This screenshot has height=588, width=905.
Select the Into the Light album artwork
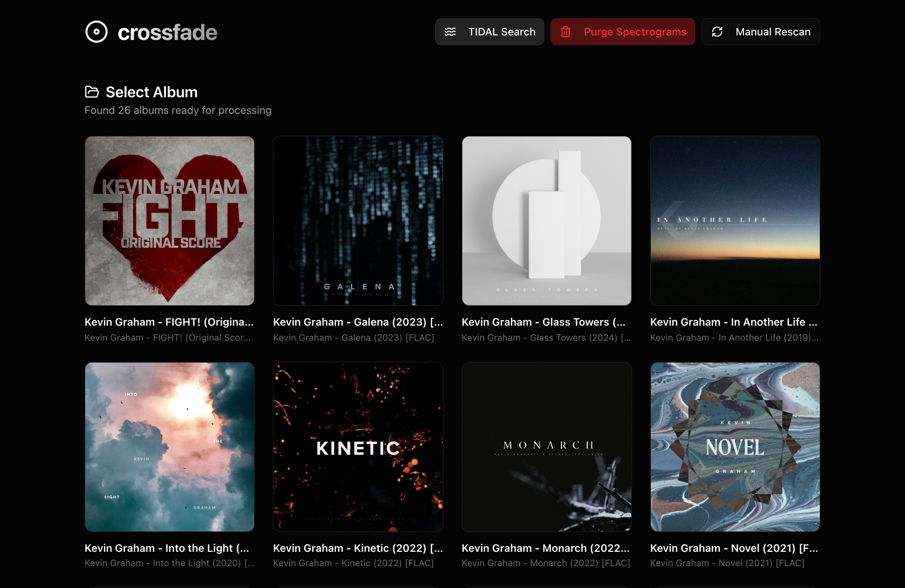(170, 447)
